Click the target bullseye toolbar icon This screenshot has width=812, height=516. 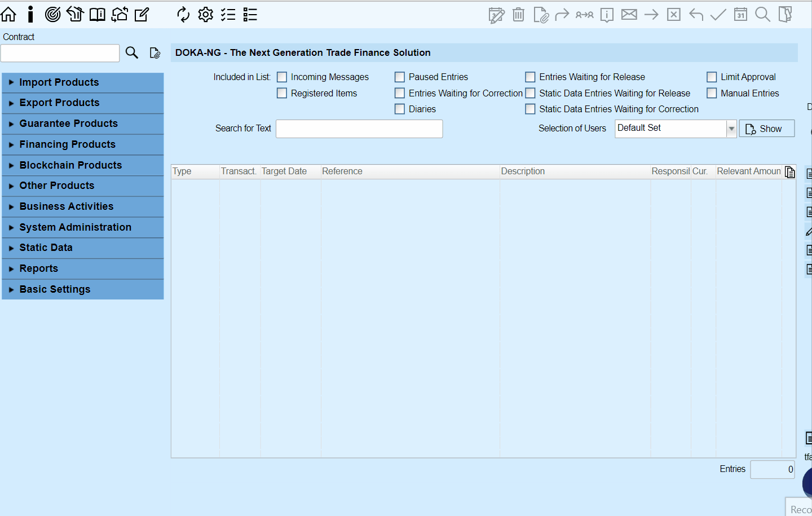point(52,14)
